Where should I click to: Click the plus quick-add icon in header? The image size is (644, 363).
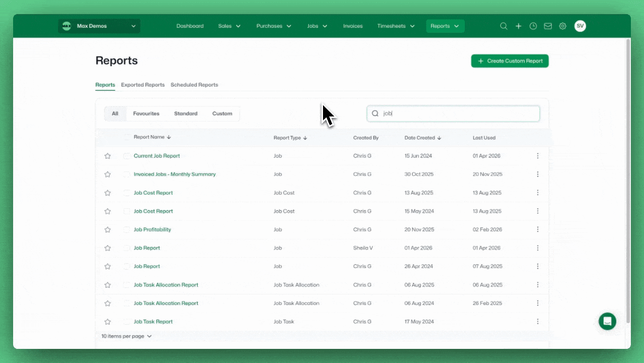coord(518,26)
